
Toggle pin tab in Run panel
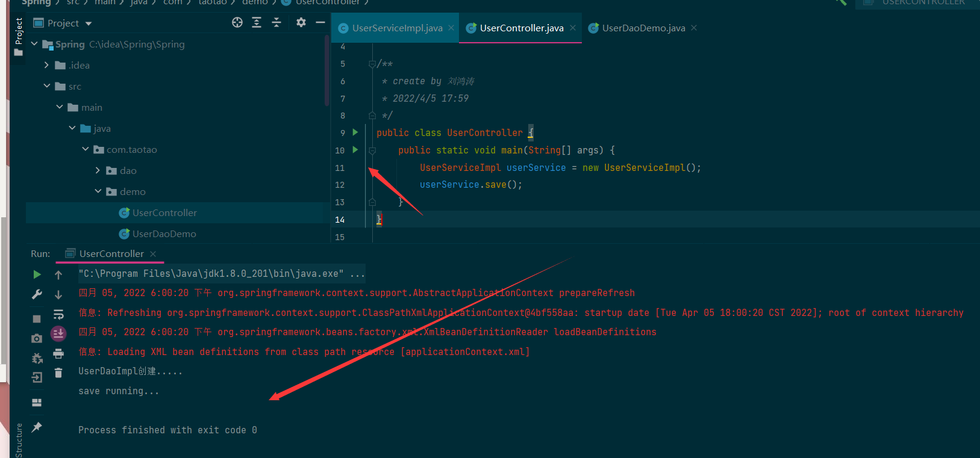(37, 427)
